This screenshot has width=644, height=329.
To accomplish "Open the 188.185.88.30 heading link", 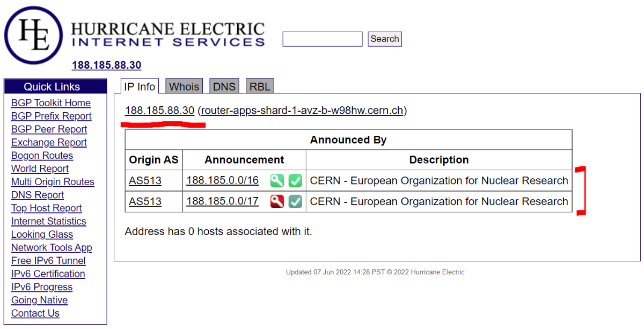I will pos(106,65).
